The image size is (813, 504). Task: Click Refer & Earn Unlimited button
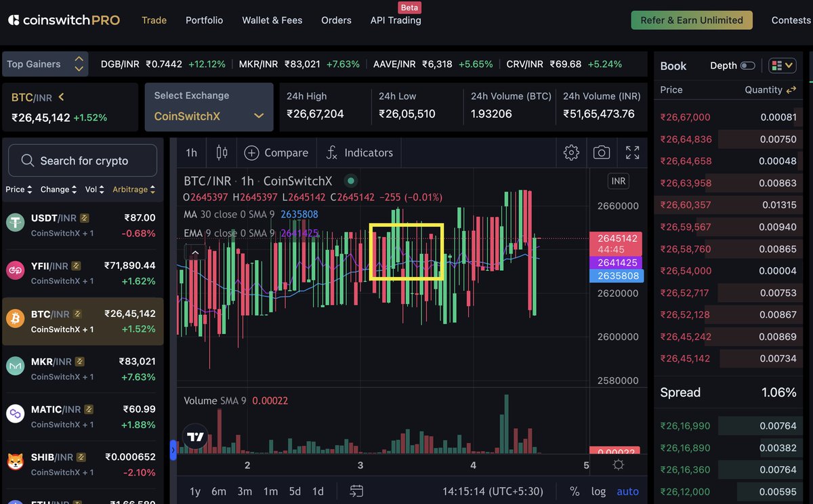tap(692, 20)
